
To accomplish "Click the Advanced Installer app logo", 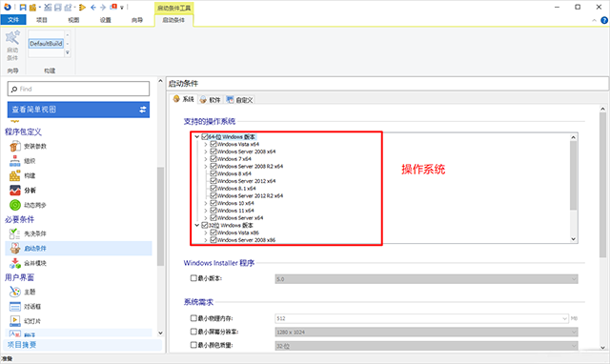I will (7, 7).
